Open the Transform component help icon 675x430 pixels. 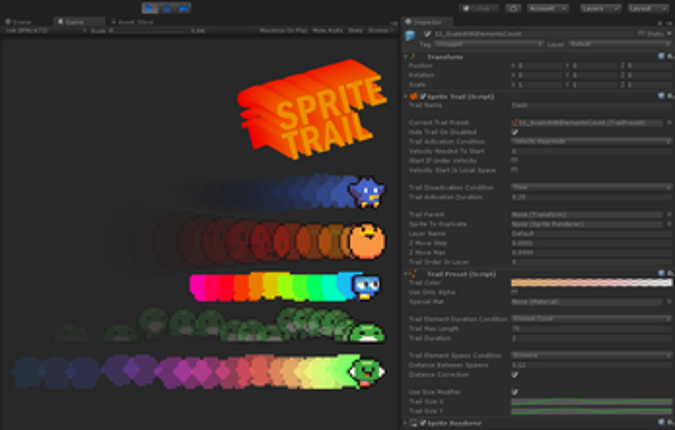click(661, 57)
